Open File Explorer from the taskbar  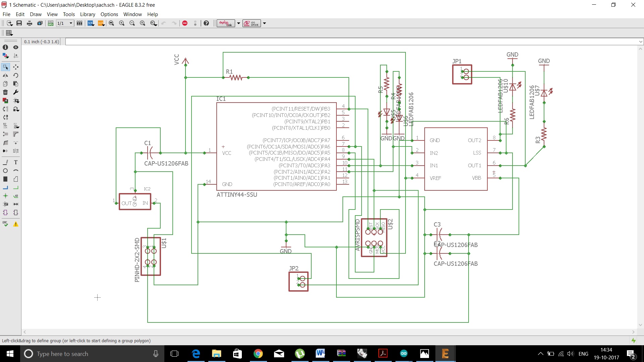tap(216, 354)
